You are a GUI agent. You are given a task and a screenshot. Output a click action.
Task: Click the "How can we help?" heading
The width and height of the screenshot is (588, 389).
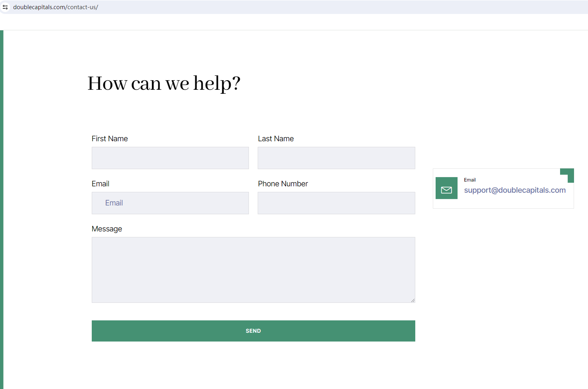[164, 83]
